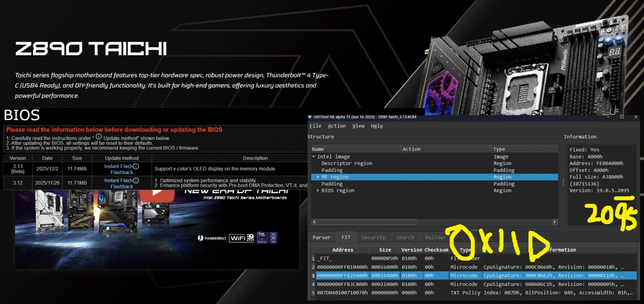Image resolution: width=644 pixels, height=304 pixels.
Task: Click the UEFITool icon in the title bar
Action: click(x=310, y=117)
